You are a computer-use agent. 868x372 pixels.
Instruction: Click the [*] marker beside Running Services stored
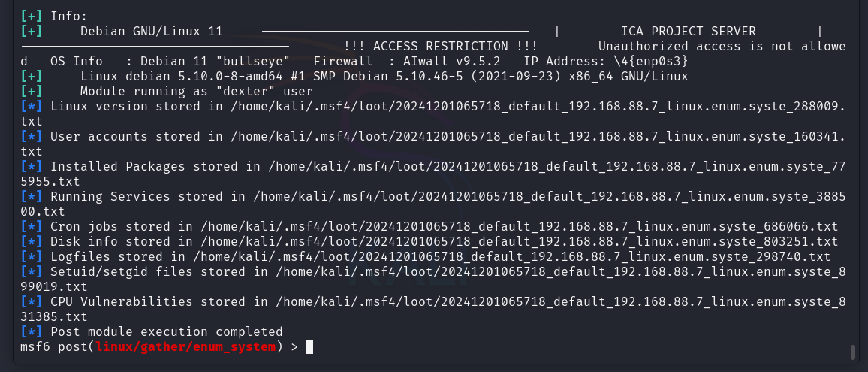[x=32, y=196]
